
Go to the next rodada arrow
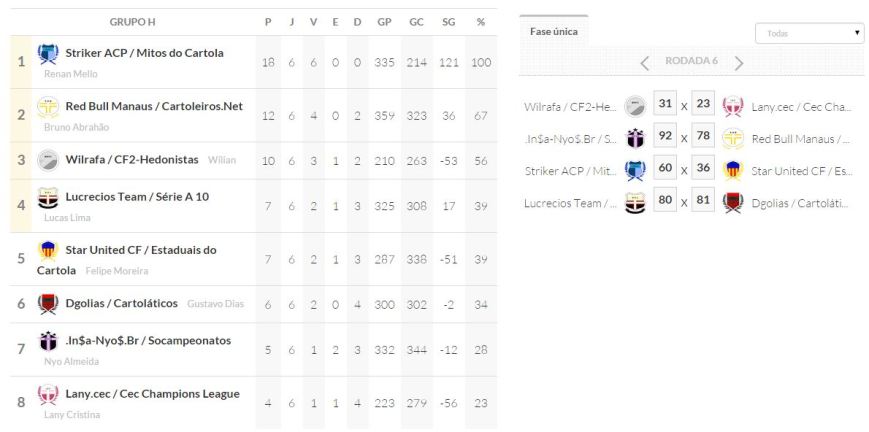[739, 62]
